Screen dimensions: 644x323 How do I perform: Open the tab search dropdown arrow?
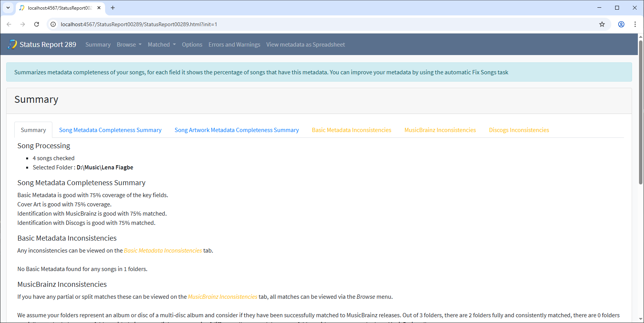click(x=8, y=8)
